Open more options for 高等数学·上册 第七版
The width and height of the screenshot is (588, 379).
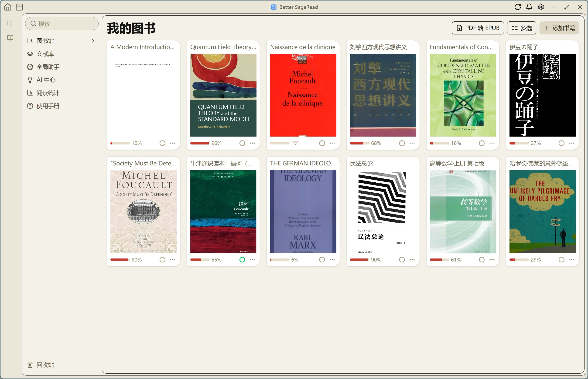pos(492,260)
